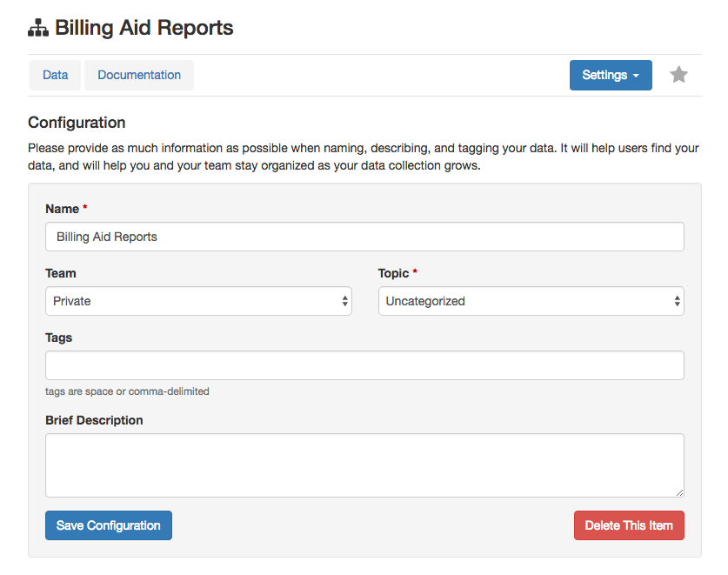This screenshot has height=575, width=728.
Task: Expand the Topic dropdown showing Uncategorized
Action: (531, 301)
